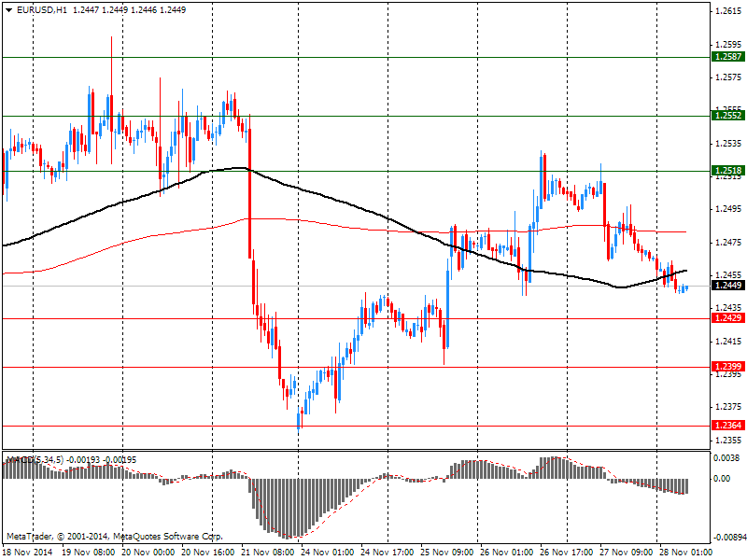Select the 1.2587 green resistance price label
Viewport: 747px width, 560px height.
(727, 57)
